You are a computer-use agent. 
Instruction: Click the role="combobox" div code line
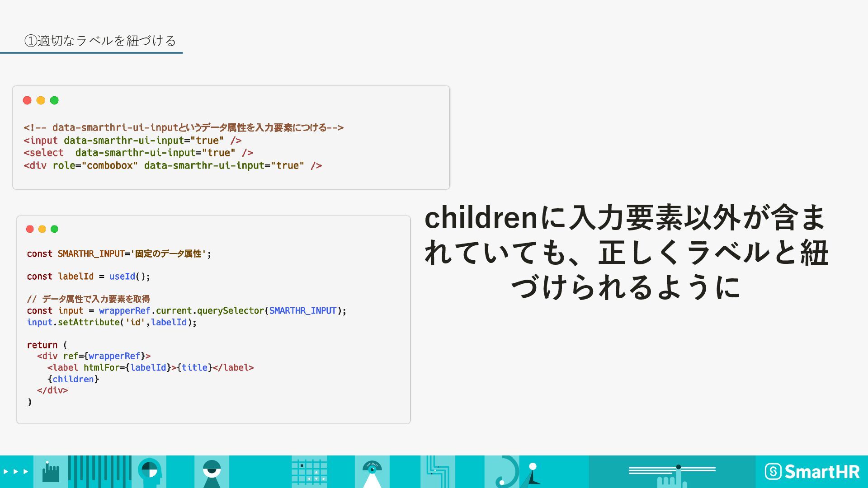pyautogui.click(x=173, y=166)
